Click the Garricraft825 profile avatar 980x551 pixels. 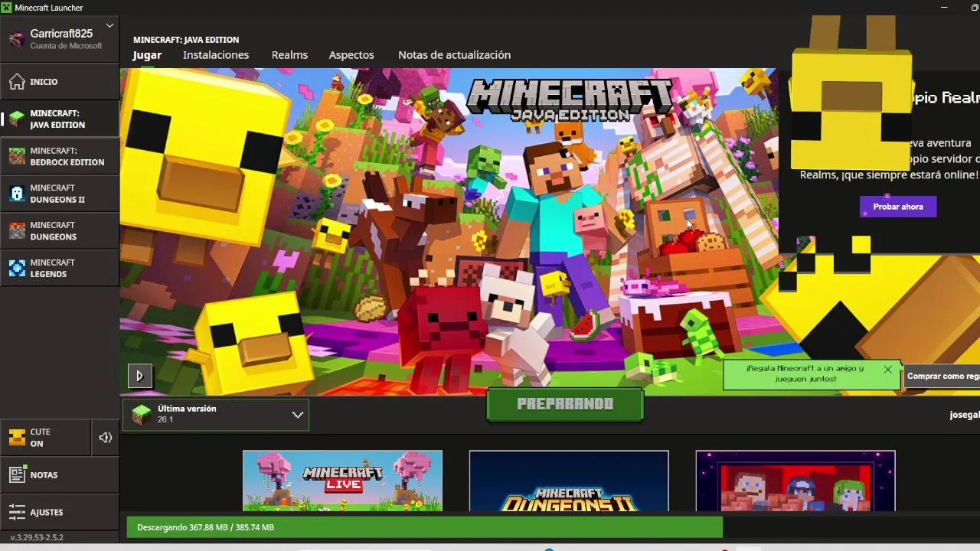(17, 40)
